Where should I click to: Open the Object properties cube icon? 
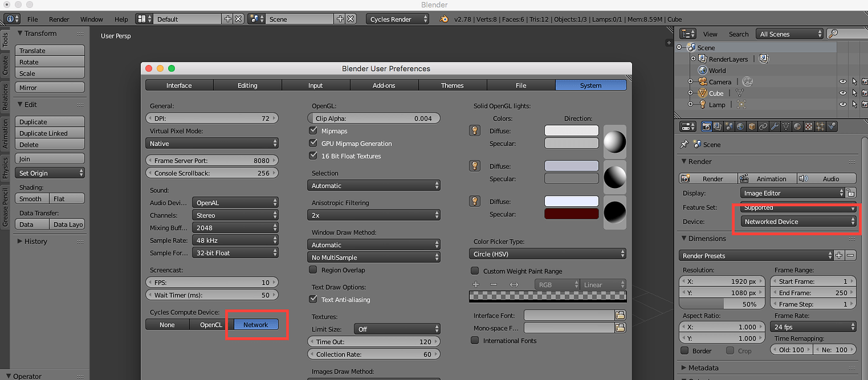point(752,126)
